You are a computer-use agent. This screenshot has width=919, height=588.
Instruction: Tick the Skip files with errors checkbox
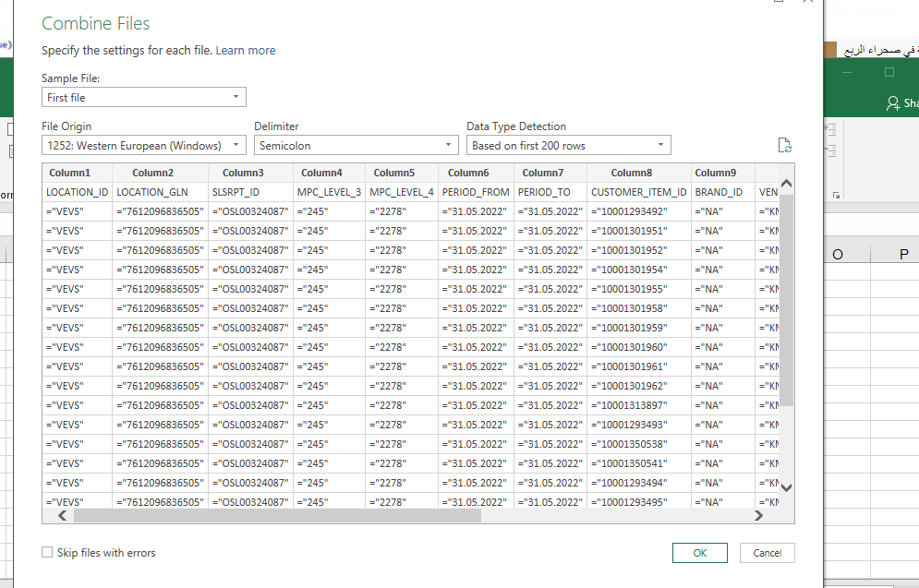(x=47, y=552)
